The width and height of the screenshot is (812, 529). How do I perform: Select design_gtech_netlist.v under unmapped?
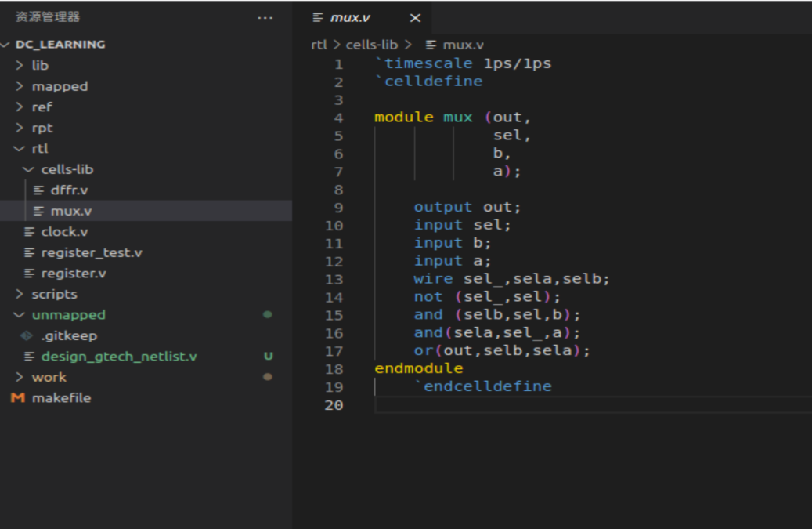coord(117,356)
